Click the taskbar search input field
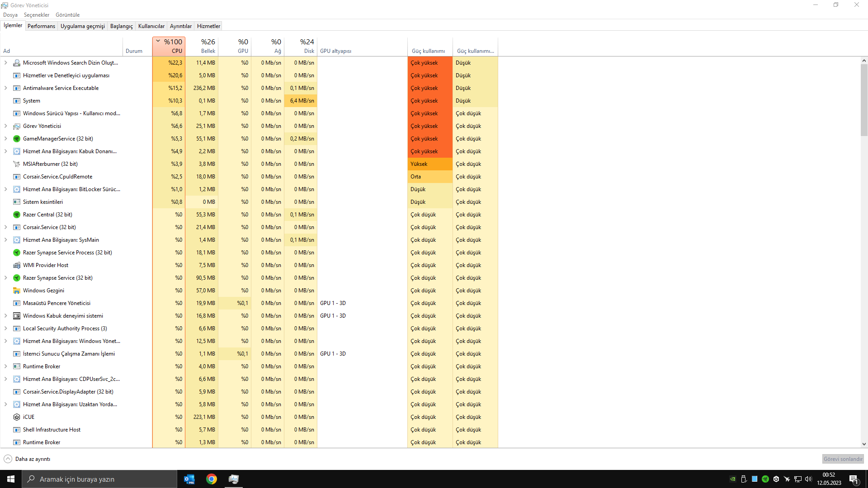Viewport: 868px width, 488px height. click(x=99, y=479)
